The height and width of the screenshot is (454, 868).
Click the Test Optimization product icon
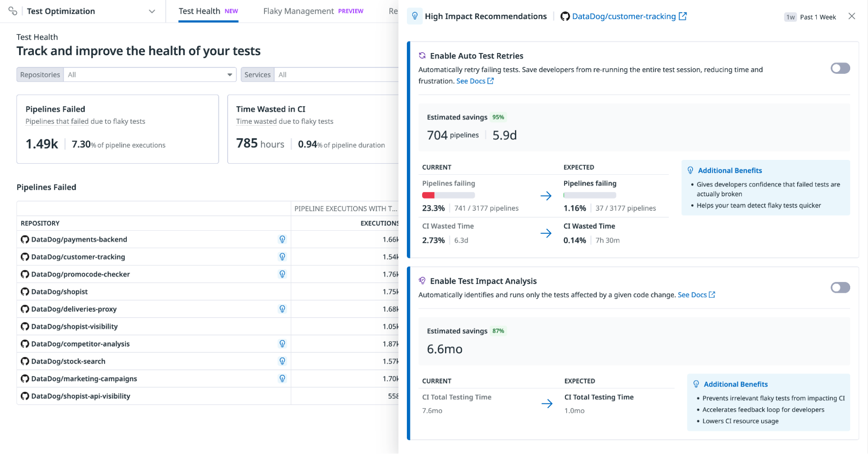click(13, 11)
